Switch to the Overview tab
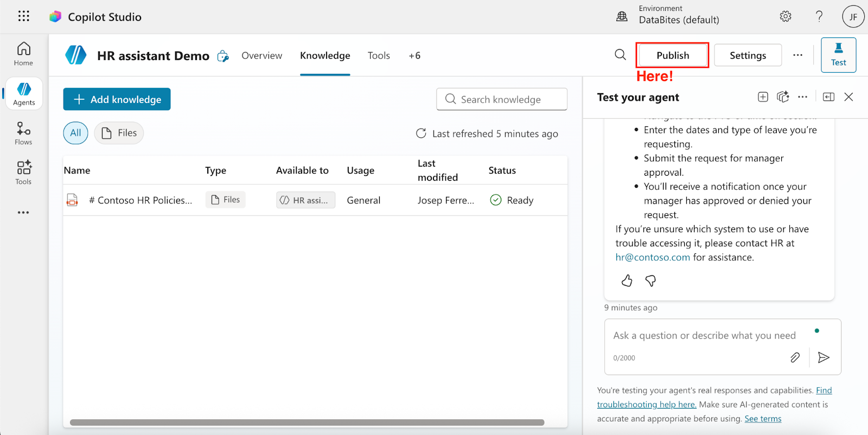The width and height of the screenshot is (868, 435). coord(261,55)
